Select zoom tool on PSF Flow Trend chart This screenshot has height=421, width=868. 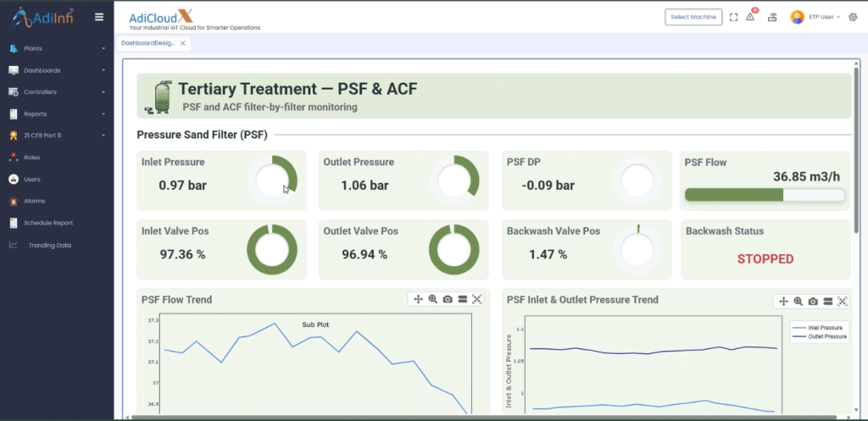[x=433, y=299]
